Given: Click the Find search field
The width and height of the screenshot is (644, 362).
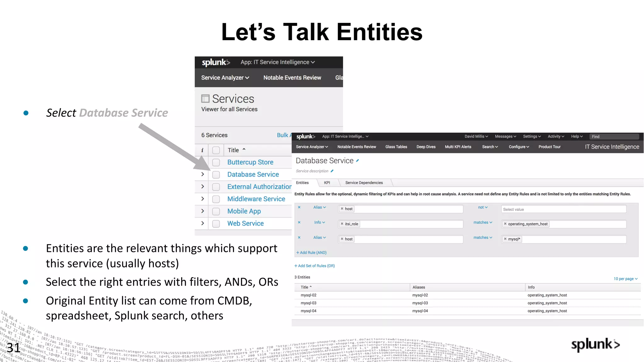Looking at the screenshot, I should (614, 136).
